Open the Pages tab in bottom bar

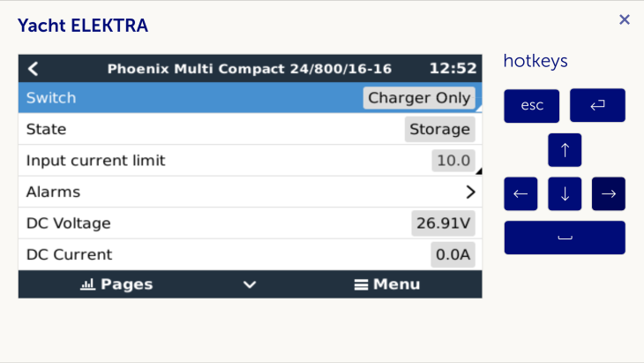click(x=116, y=284)
